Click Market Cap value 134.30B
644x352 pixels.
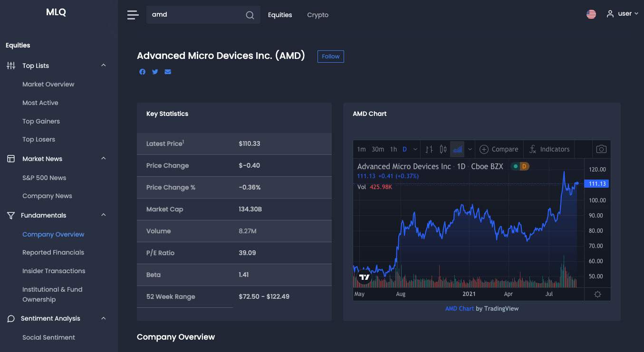250,209
